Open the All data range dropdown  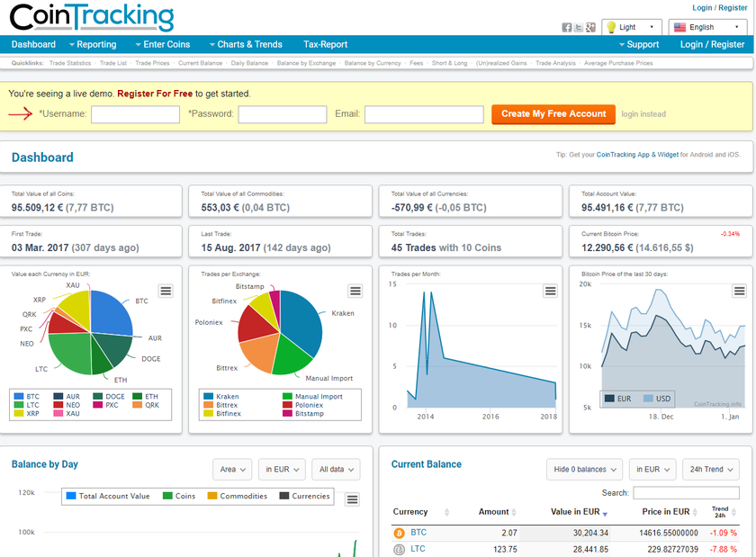336,469
